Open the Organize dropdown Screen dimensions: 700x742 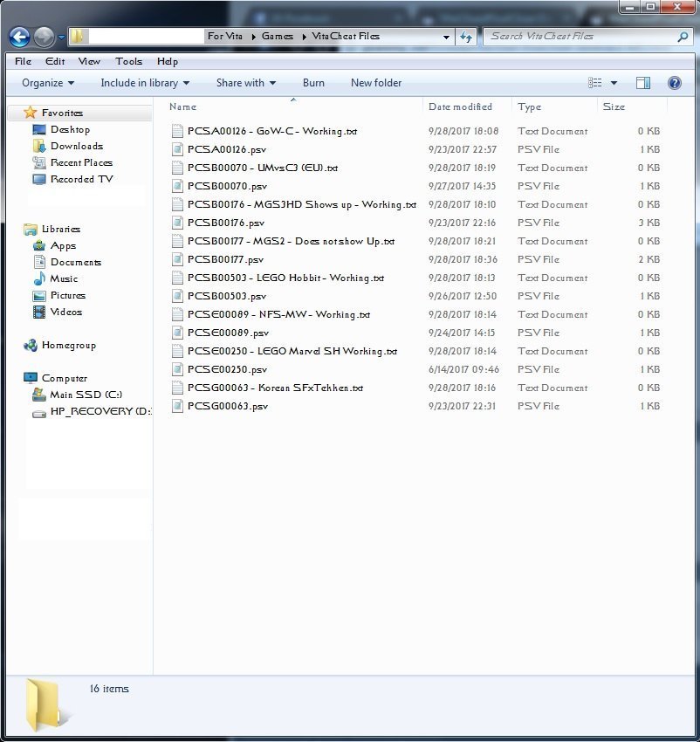pyautogui.click(x=48, y=83)
